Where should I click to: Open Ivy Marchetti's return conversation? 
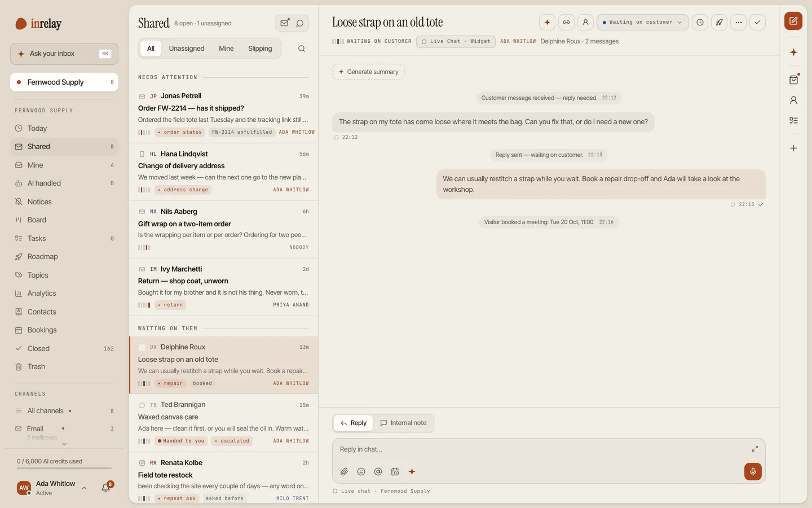coord(224,287)
